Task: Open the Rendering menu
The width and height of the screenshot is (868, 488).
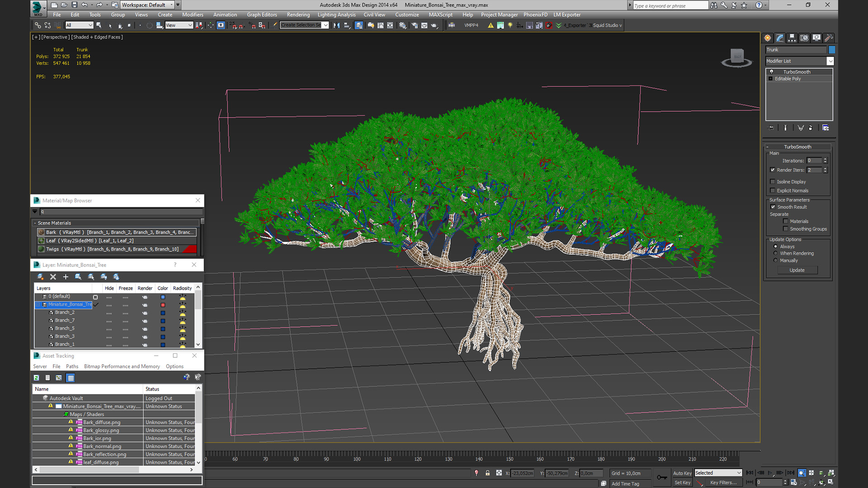Action: [298, 14]
